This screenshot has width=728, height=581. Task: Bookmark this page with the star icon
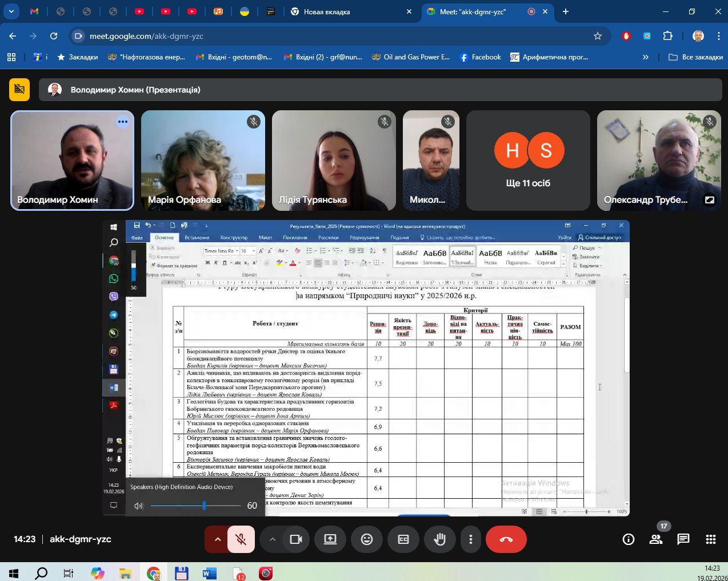coord(598,36)
